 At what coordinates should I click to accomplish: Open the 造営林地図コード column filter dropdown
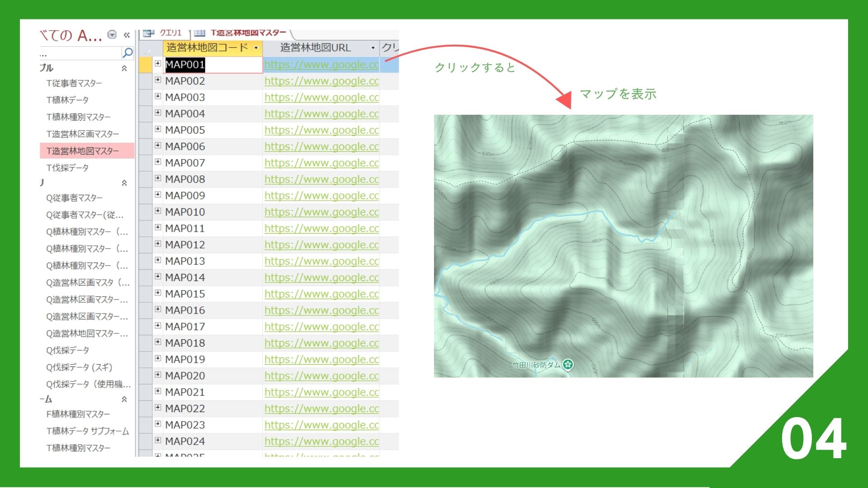point(256,47)
